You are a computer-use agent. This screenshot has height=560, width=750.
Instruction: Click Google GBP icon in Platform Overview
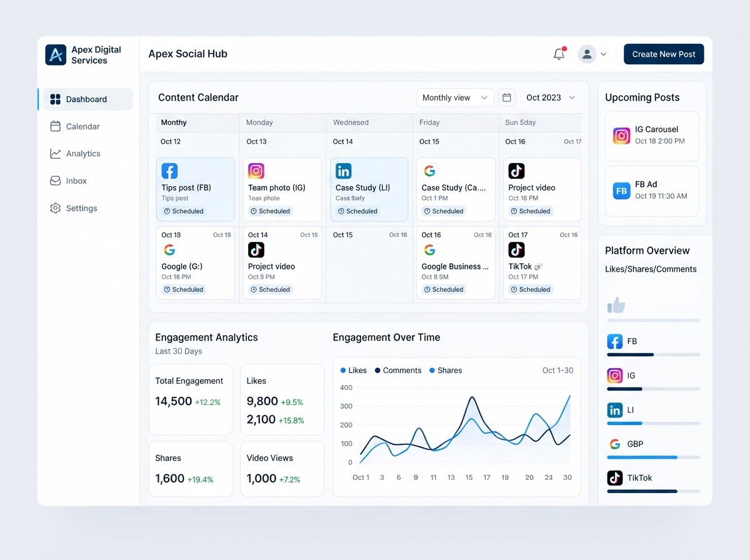tap(615, 444)
